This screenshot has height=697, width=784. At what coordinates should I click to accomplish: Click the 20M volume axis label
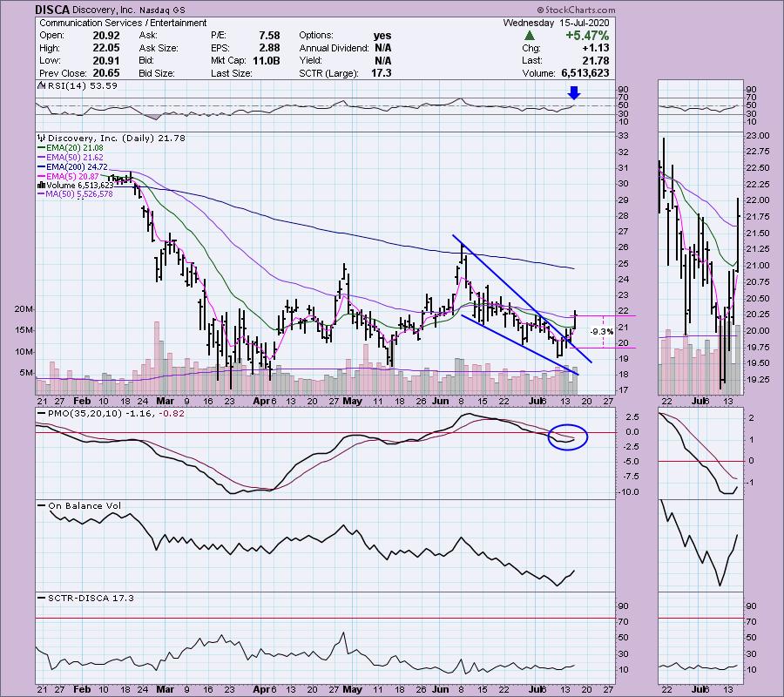[24, 309]
